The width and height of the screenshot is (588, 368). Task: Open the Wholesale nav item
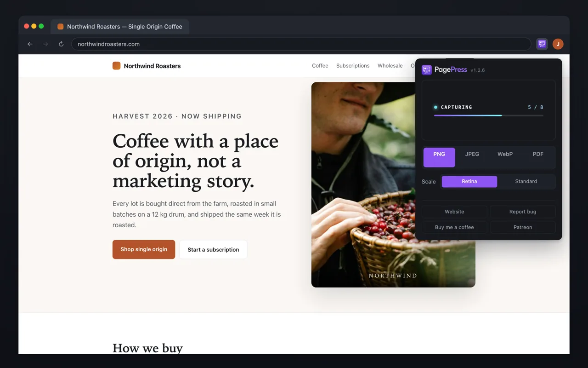click(x=390, y=66)
